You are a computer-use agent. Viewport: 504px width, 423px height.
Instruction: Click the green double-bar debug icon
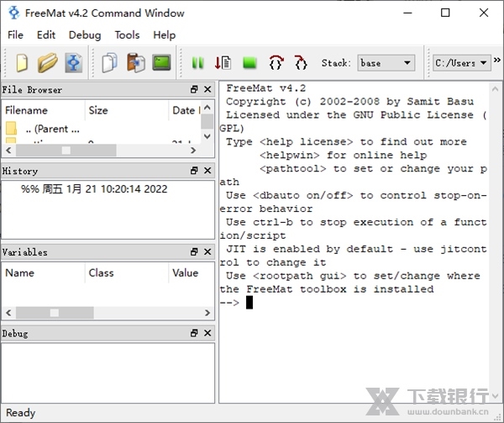point(198,63)
